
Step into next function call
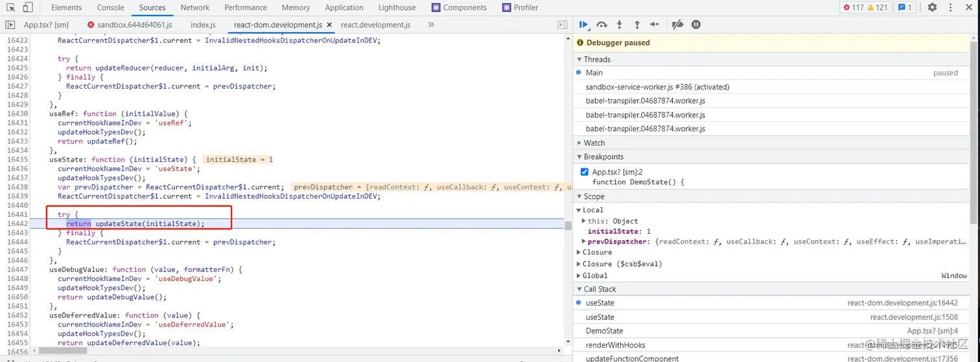coord(619,25)
